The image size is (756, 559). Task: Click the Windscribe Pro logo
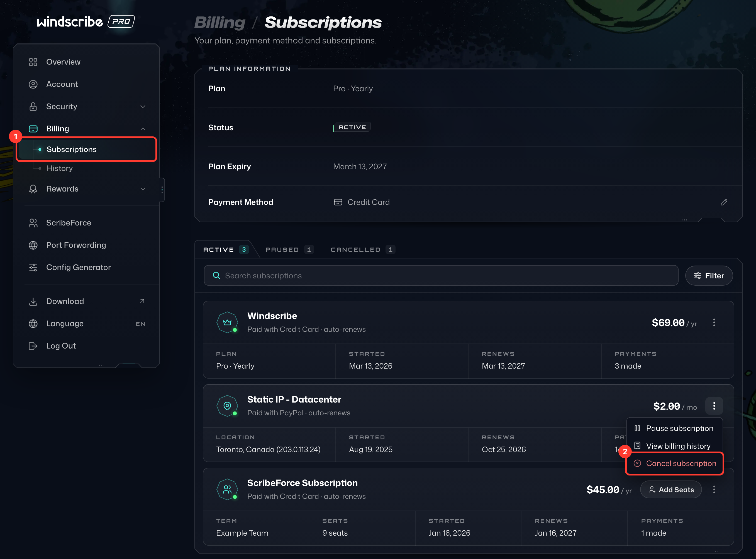tap(86, 22)
